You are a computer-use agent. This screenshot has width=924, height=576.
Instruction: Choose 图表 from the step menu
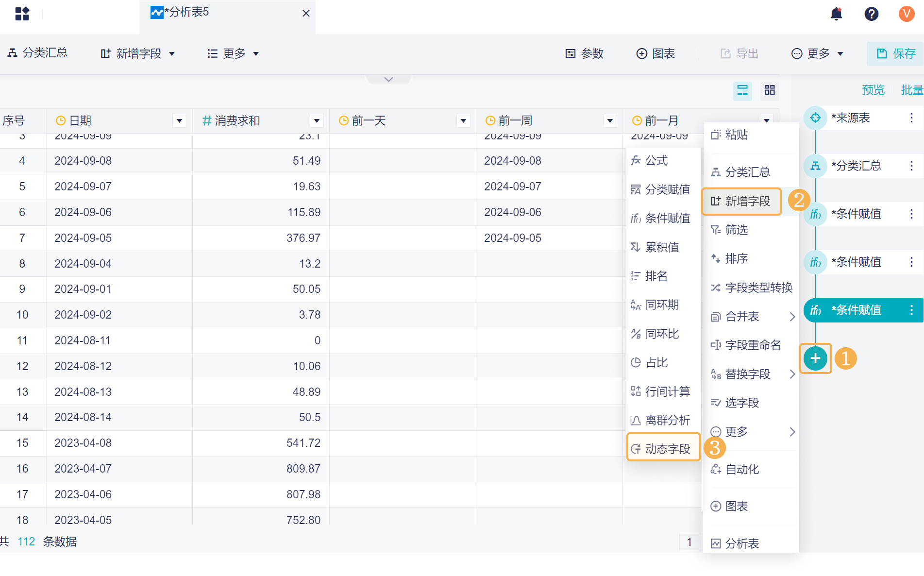(751, 506)
